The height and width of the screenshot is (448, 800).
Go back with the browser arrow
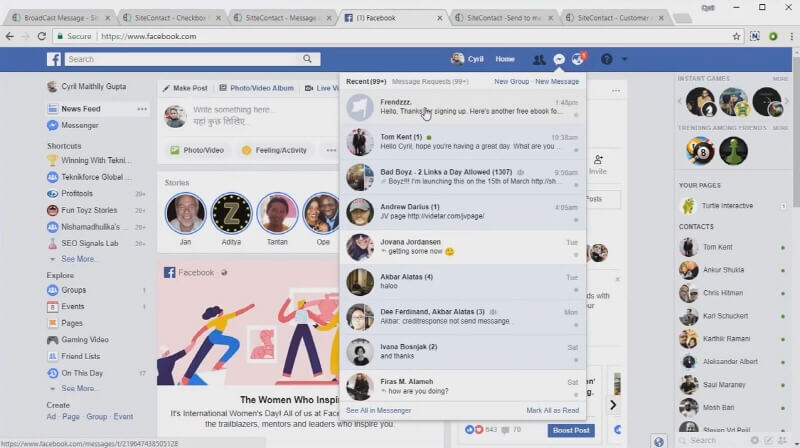pyautogui.click(x=10, y=36)
